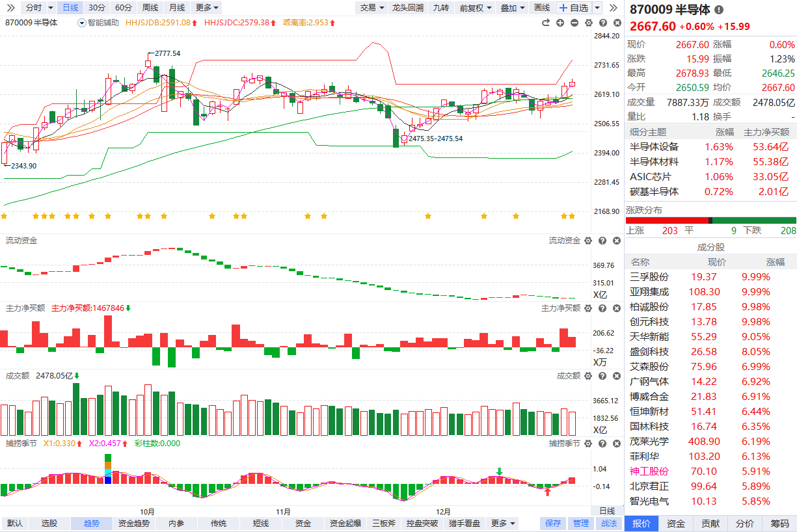Open the 更多 period dropdown at top
Viewport: 797px width, 532px height.
207,8
